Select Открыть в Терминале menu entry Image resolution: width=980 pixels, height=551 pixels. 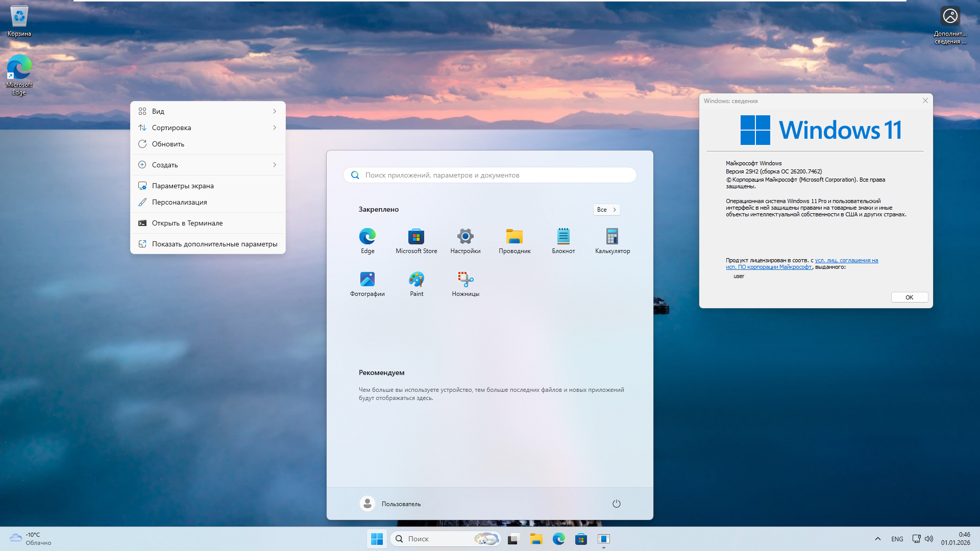(x=187, y=223)
